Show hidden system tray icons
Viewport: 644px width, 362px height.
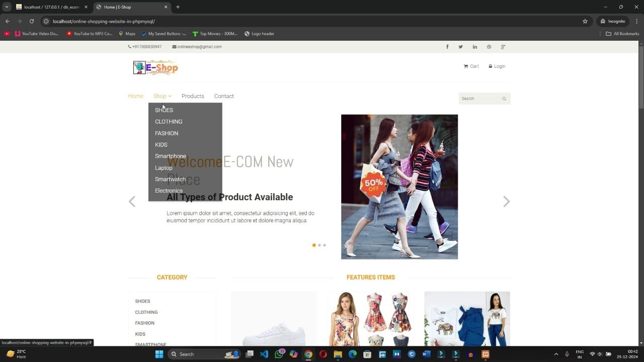[556, 354]
